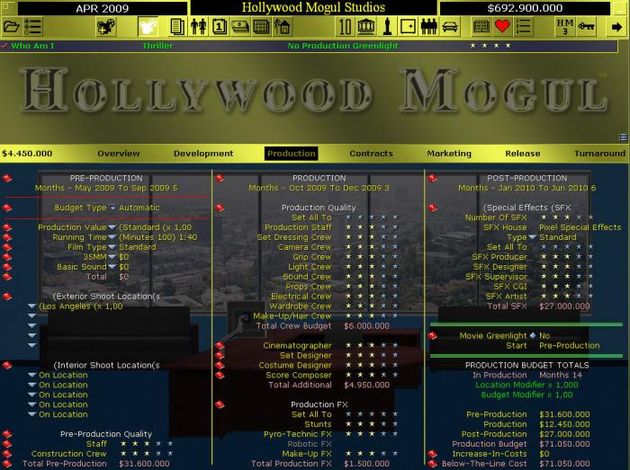Open the Running Time dropdown arrow
The width and height of the screenshot is (630, 470).
112,237
